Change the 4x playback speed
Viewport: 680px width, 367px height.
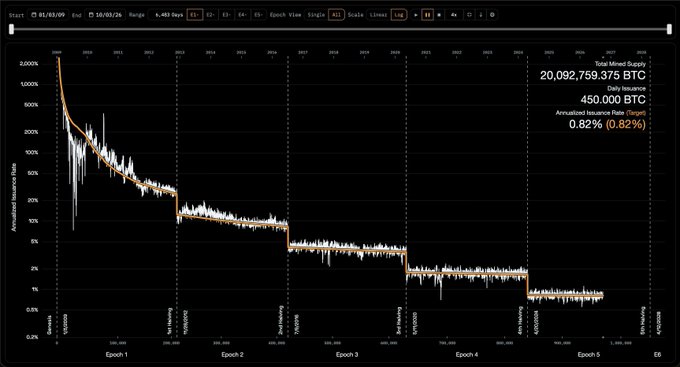pos(454,15)
